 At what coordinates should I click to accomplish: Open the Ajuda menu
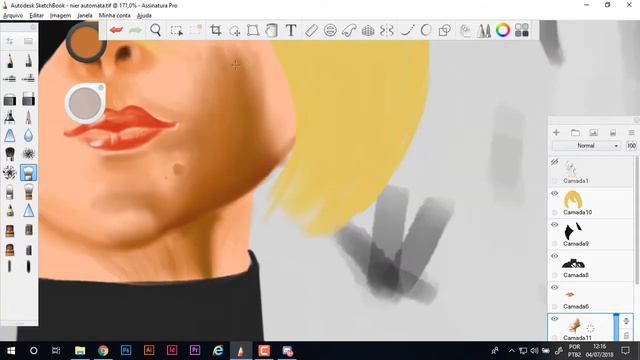[x=144, y=16]
